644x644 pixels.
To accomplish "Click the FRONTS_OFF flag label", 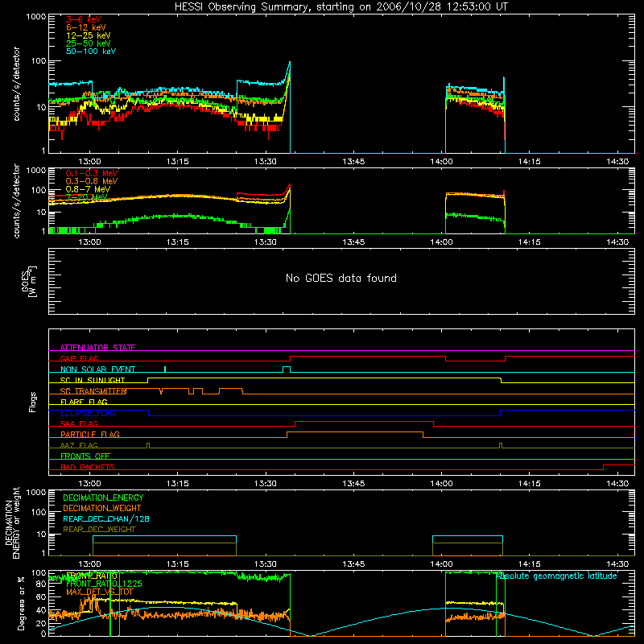I will click(85, 456).
